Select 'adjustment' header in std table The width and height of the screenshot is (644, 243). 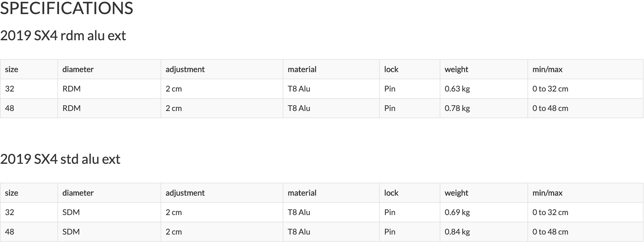pyautogui.click(x=185, y=193)
